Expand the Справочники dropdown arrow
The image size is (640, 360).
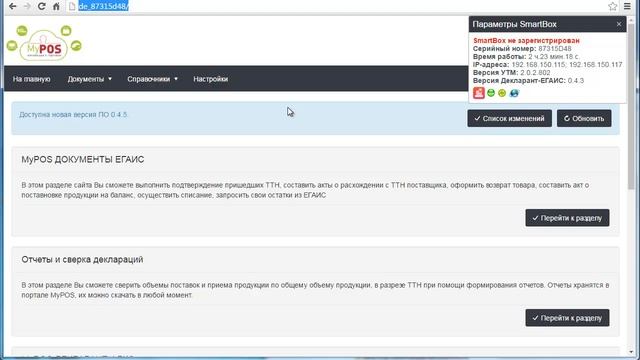(176, 79)
